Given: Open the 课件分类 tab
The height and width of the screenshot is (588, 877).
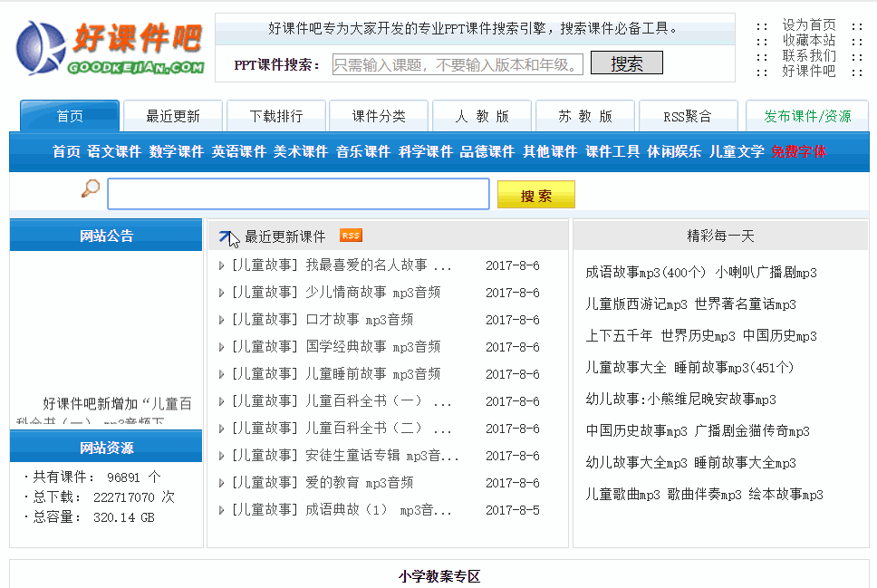Looking at the screenshot, I should 380,116.
